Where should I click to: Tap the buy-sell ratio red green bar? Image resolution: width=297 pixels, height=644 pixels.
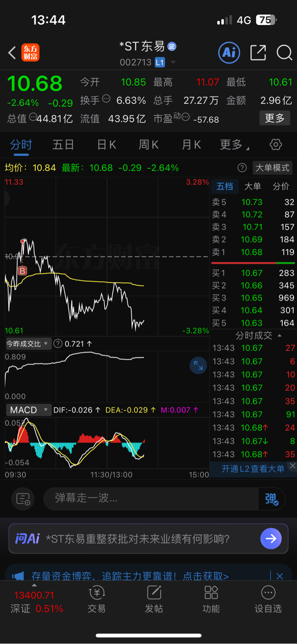253,263
